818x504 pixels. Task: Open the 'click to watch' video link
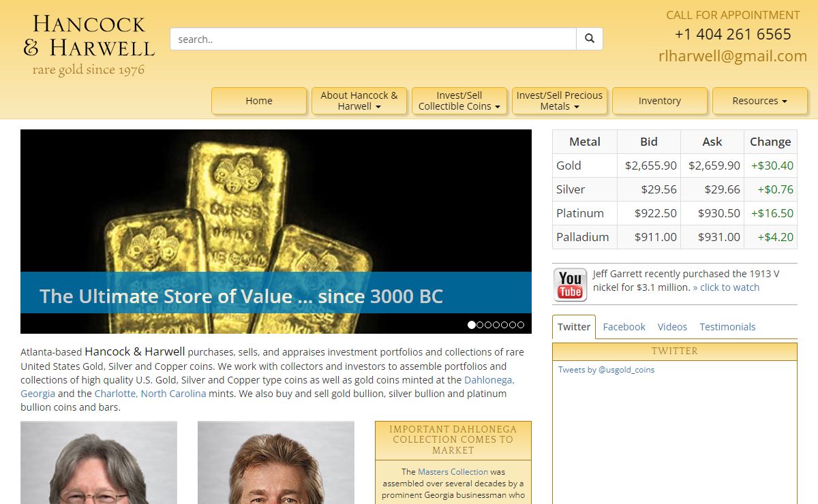pyautogui.click(x=729, y=287)
